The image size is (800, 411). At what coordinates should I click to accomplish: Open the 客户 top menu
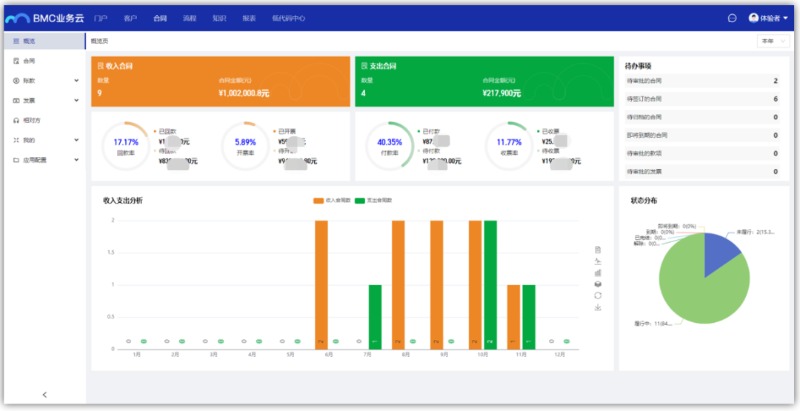131,18
